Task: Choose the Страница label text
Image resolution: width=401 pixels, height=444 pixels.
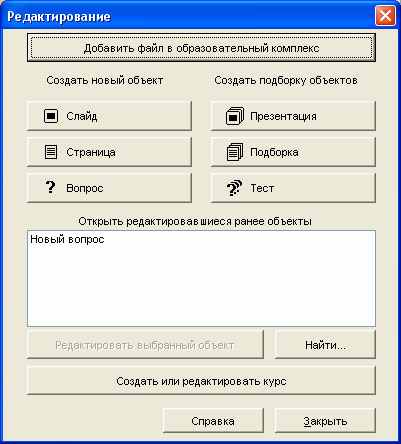Action: 91,152
